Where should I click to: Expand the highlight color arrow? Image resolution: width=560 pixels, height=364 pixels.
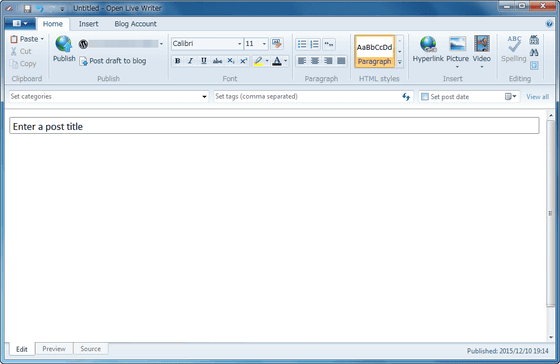point(267,61)
